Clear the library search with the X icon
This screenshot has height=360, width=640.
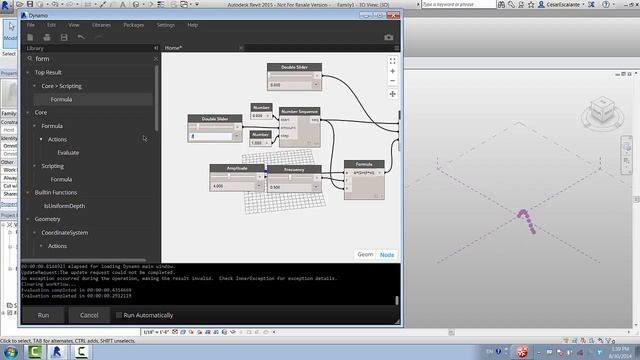tap(156, 59)
